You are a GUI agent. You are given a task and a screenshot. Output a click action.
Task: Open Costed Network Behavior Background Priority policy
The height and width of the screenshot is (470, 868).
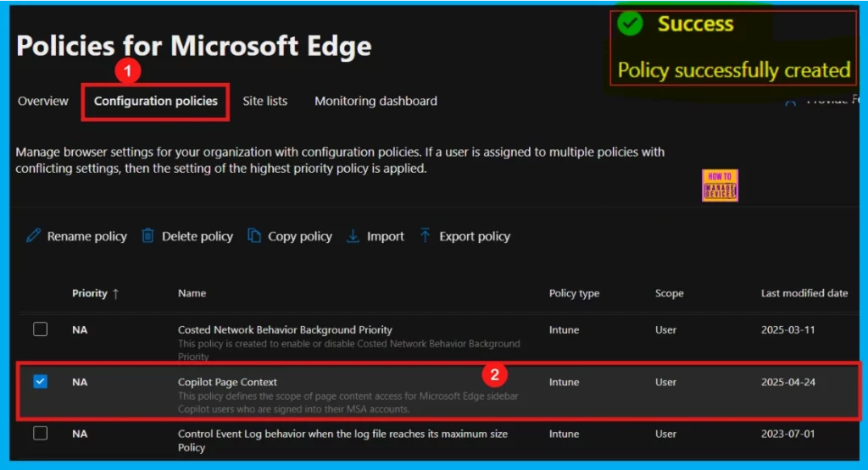(285, 330)
